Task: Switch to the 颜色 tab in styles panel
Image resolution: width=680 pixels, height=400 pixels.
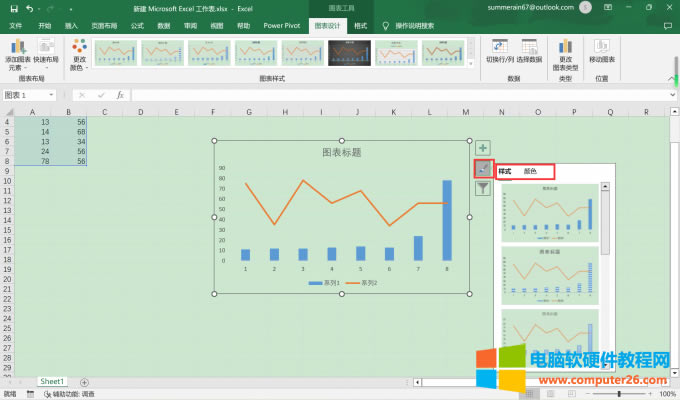Action: coord(530,172)
